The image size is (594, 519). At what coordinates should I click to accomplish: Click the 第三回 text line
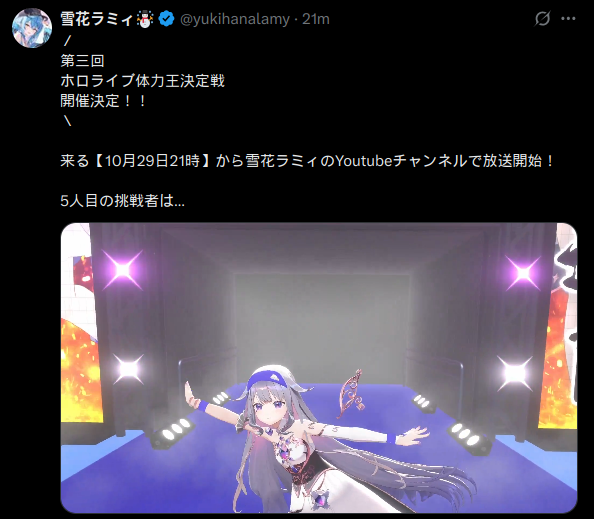point(82,61)
